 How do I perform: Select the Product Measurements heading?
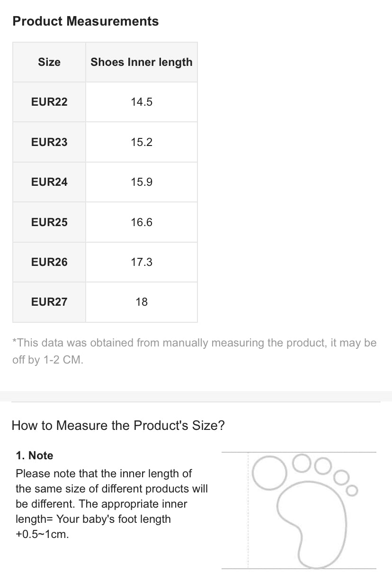(86, 21)
